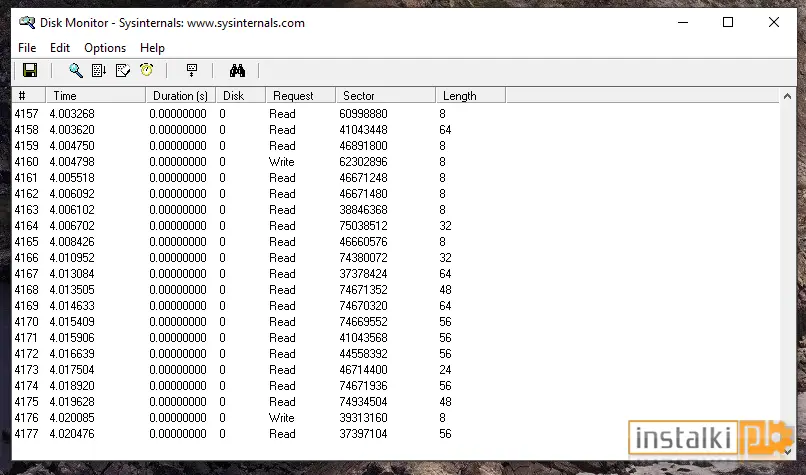806x475 pixels.
Task: Maximize the Disk Monitor window
Action: tap(728, 22)
